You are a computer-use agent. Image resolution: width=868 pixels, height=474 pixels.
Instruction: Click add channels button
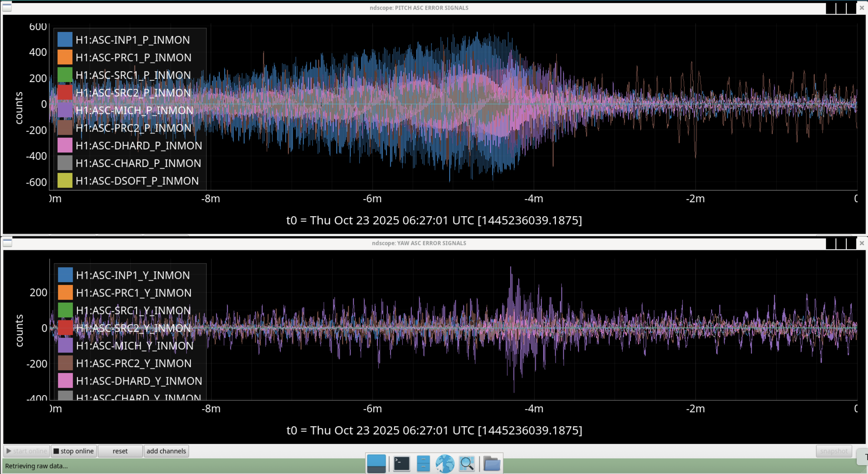coord(166,451)
